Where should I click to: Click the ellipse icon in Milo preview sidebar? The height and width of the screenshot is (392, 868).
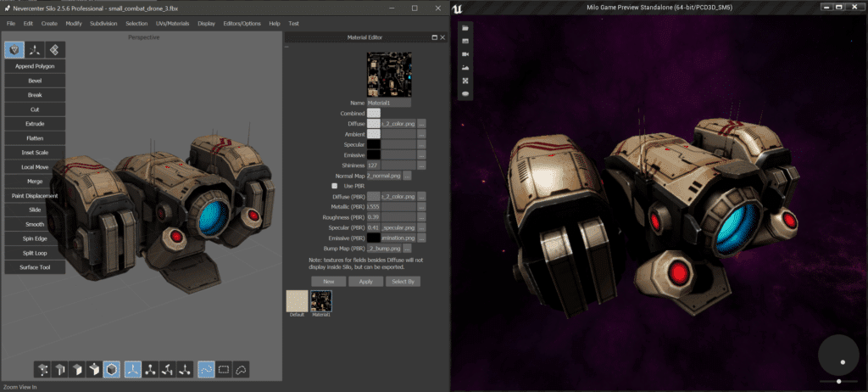465,93
